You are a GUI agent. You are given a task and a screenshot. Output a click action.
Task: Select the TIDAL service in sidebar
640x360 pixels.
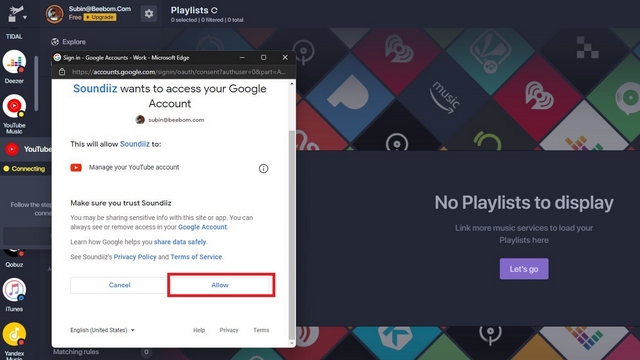click(14, 36)
